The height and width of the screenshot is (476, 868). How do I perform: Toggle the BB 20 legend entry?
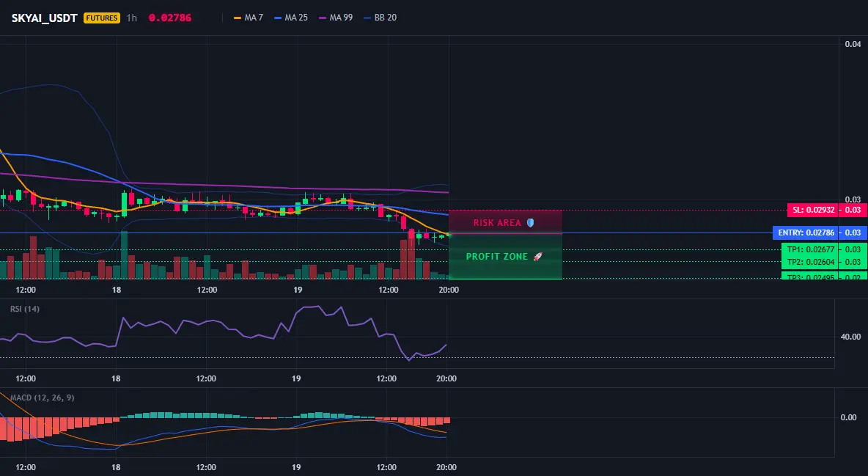click(x=380, y=18)
